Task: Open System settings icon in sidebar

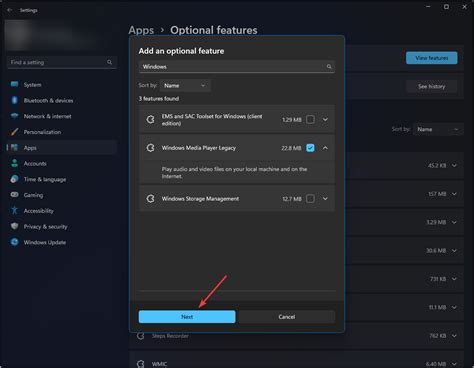Action: tap(14, 84)
